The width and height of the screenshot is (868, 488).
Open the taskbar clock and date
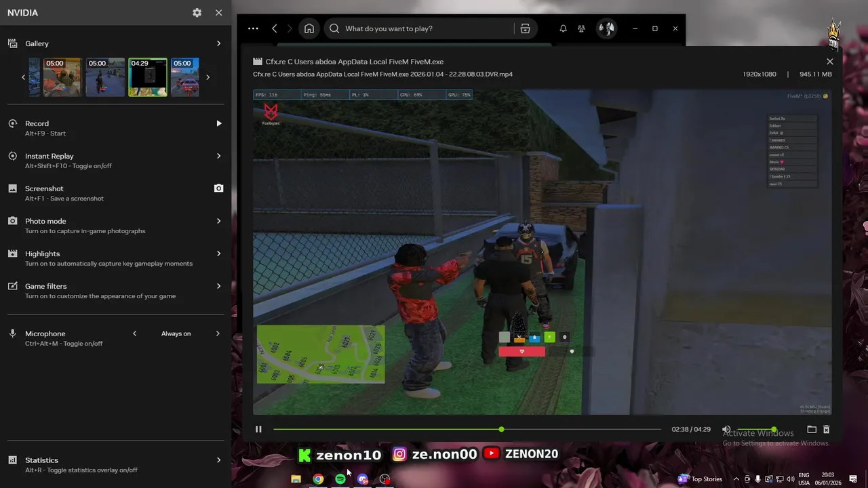[x=828, y=479]
